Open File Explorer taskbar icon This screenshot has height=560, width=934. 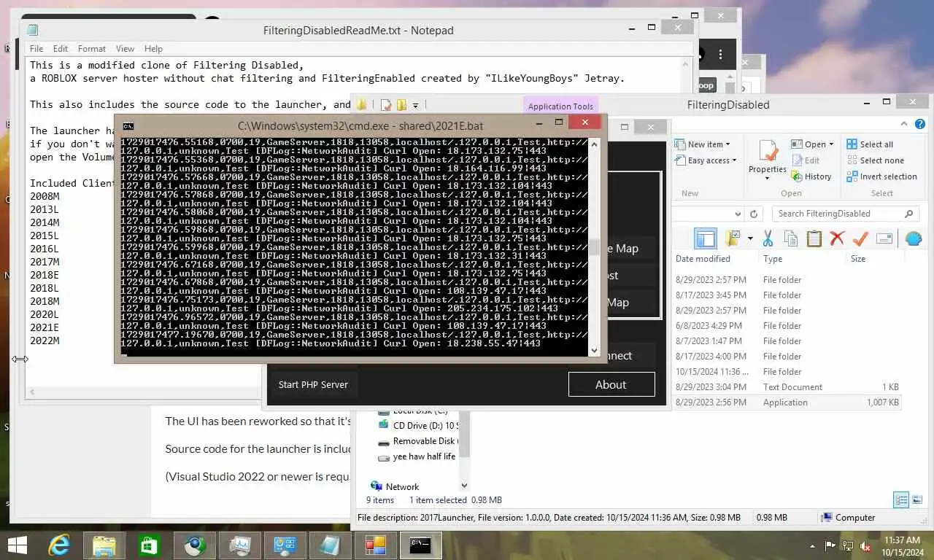(x=104, y=545)
